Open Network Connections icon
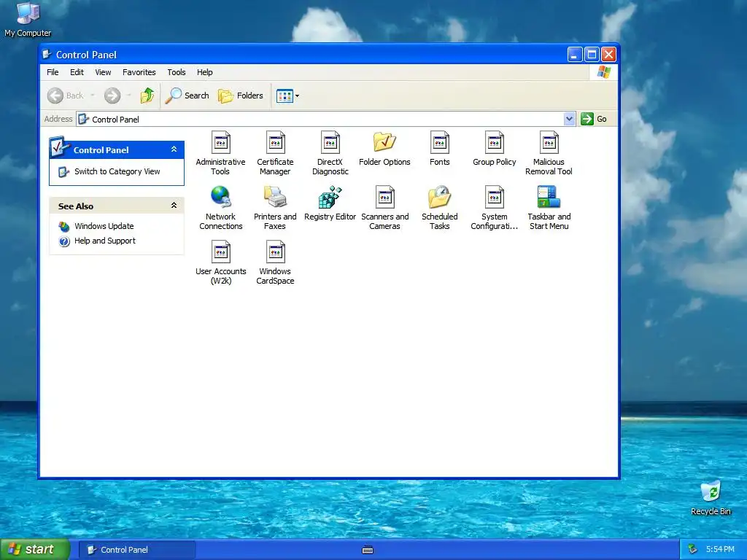This screenshot has width=747, height=560. coord(220,208)
